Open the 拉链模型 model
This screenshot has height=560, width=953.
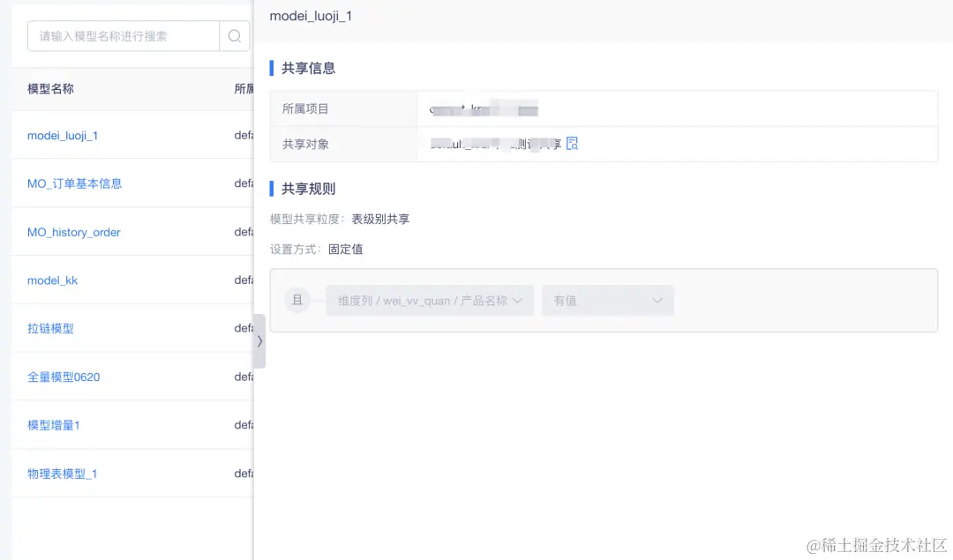(x=51, y=328)
